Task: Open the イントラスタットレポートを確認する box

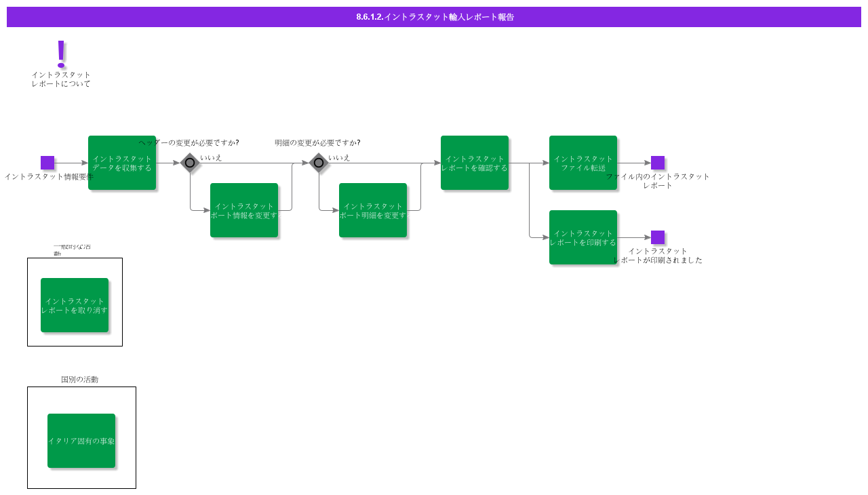Action: 475,163
